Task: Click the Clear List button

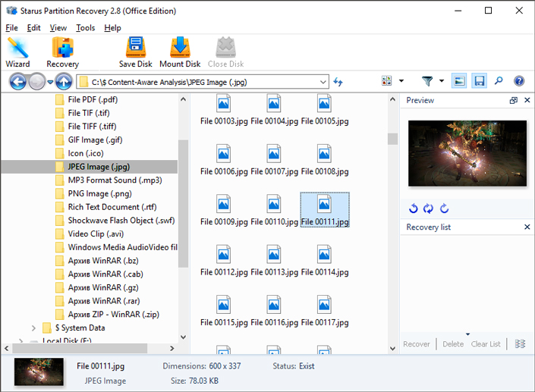Action: pyautogui.click(x=486, y=344)
